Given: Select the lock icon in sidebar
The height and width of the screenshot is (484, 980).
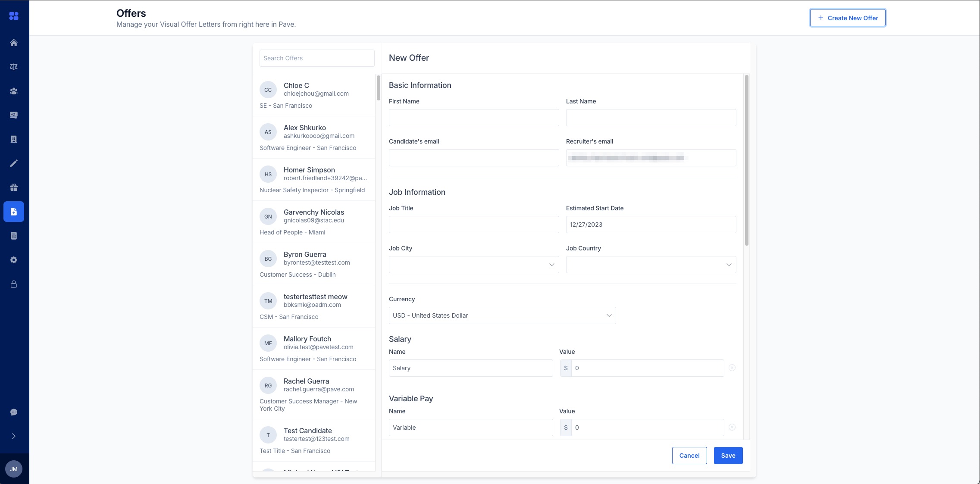Looking at the screenshot, I should (x=14, y=284).
